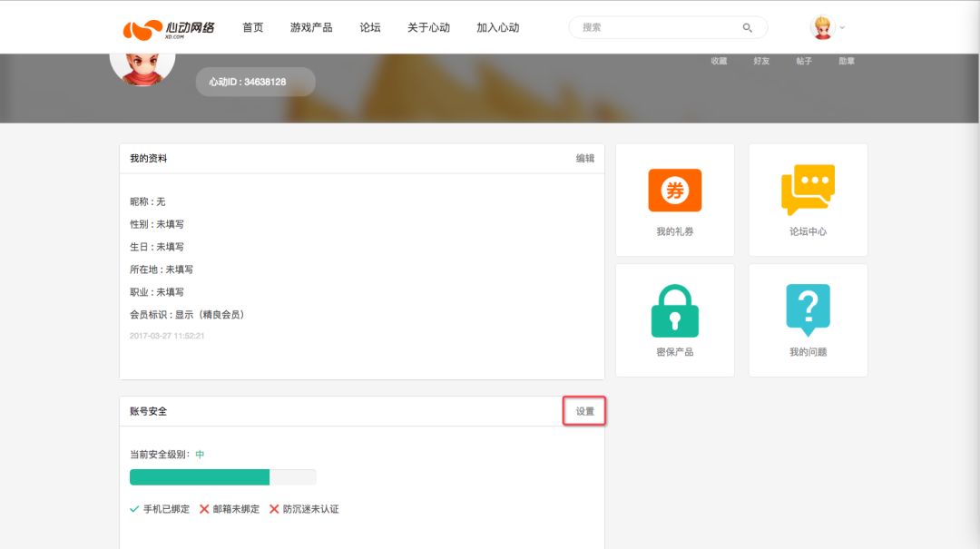
Task: Click the 心动ID: 34638128 badge
Action: [x=256, y=82]
